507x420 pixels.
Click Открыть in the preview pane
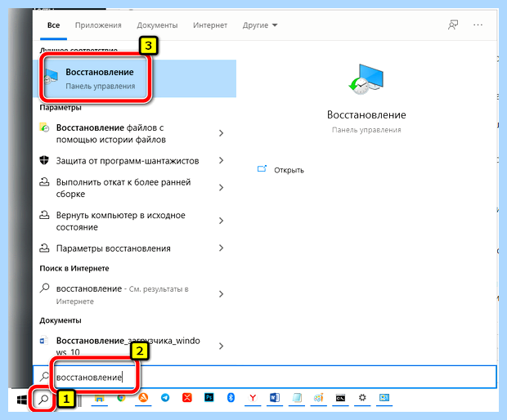coord(289,170)
